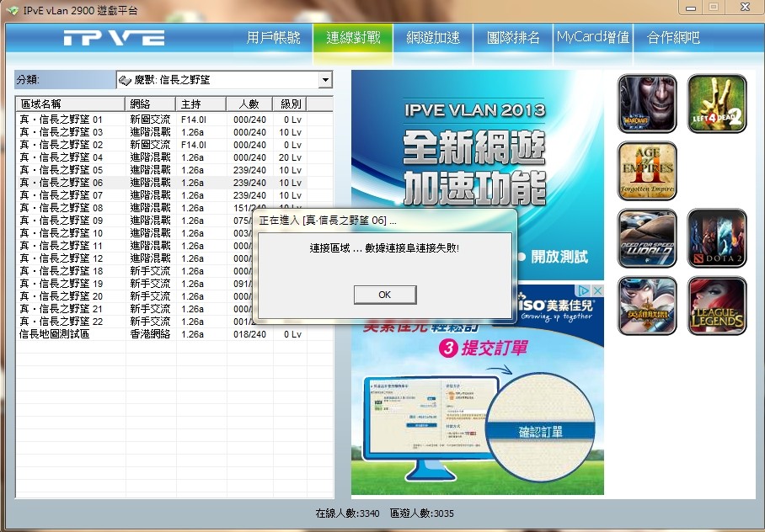This screenshot has height=532, width=765.
Task: Click the Warcraft game icon
Action: tap(647, 104)
